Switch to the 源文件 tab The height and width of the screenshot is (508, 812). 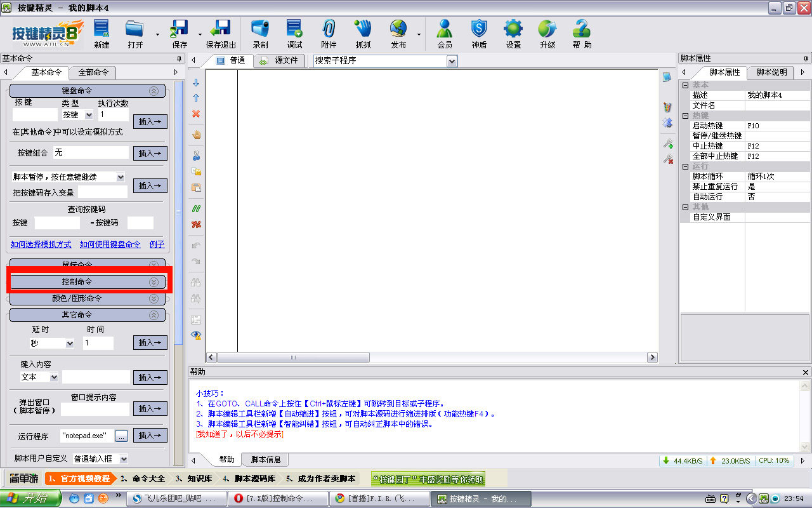280,60
